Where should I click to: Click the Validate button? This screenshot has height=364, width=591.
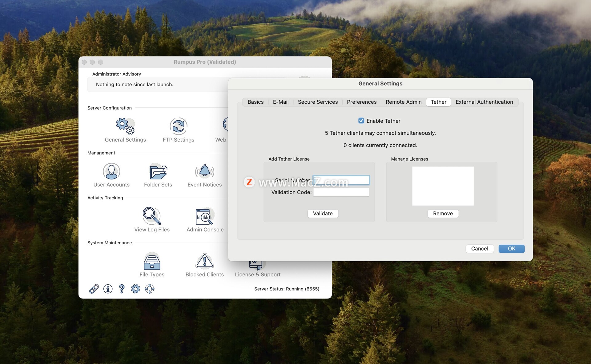click(x=323, y=214)
